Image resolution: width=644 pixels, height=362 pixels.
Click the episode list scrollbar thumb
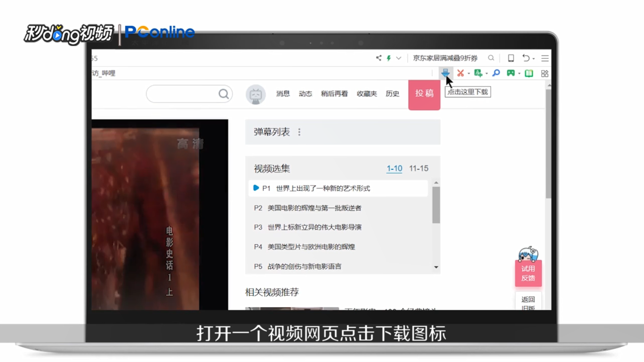tap(436, 204)
